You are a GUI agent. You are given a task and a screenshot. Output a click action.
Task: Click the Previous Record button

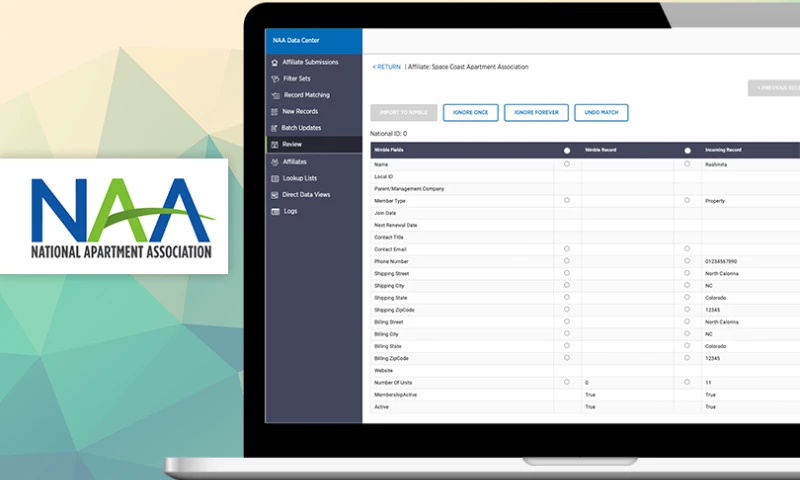tap(774, 88)
